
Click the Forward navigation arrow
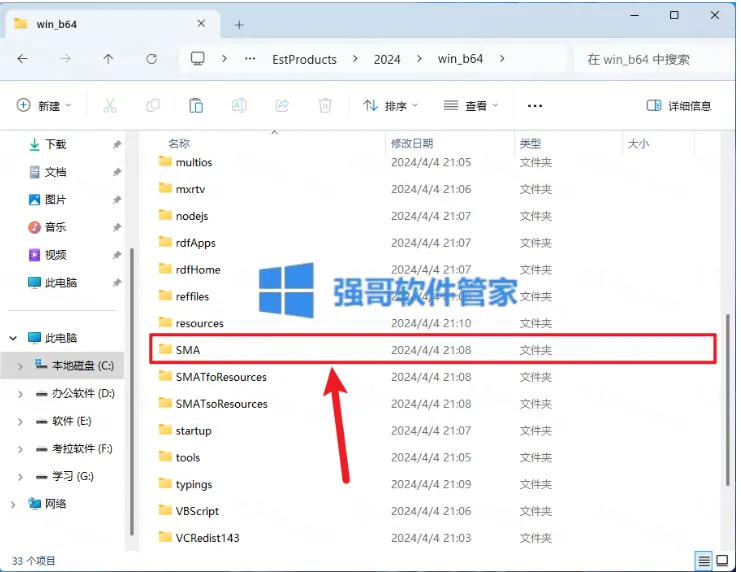pos(65,59)
